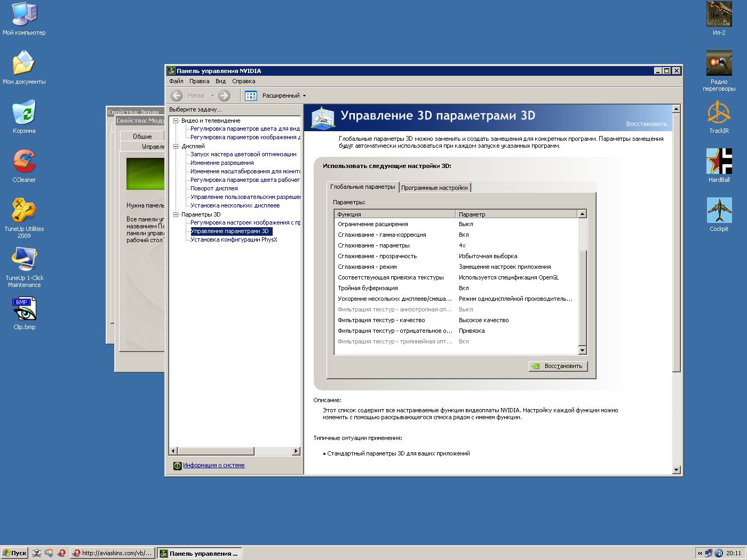Click the Параметр column header
Image resolution: width=747 pixels, height=560 pixels.
point(516,214)
